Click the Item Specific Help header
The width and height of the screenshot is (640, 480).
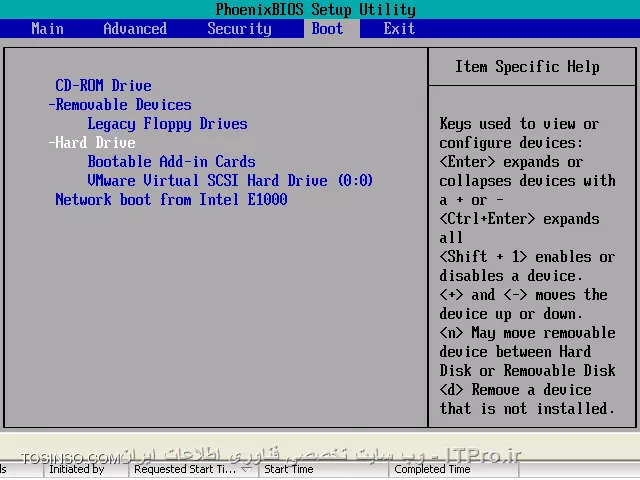(527, 67)
